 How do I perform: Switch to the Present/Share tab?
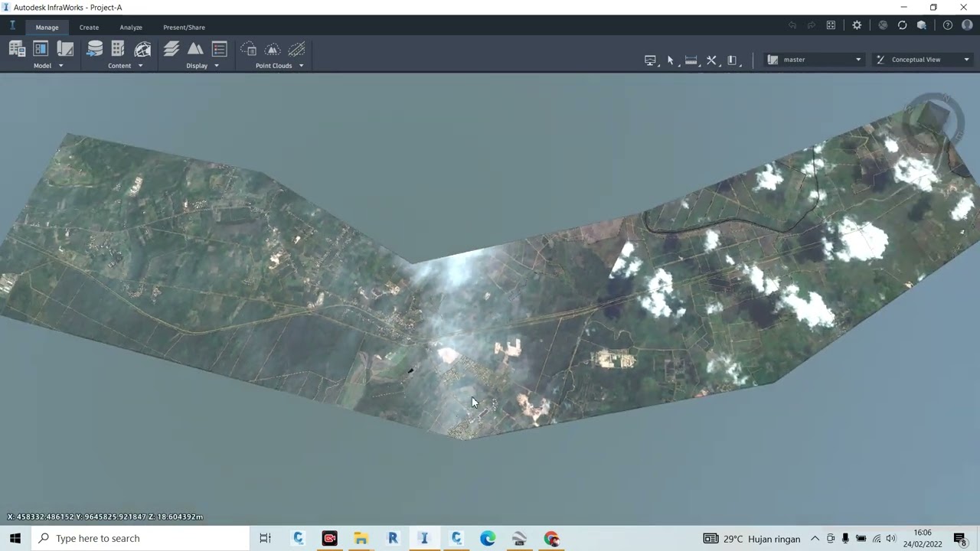[x=184, y=27]
